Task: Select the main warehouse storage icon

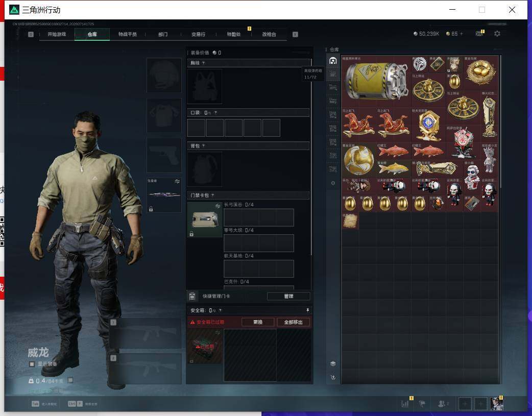Action: (x=333, y=61)
